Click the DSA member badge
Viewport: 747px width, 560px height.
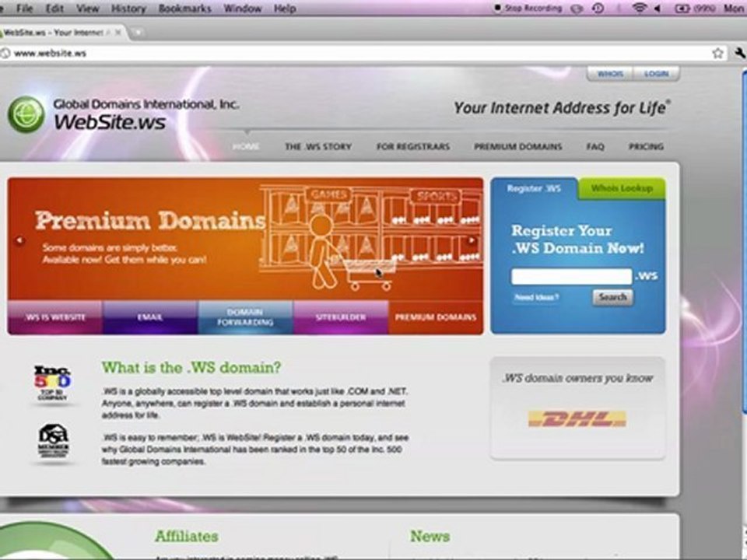click(x=54, y=442)
